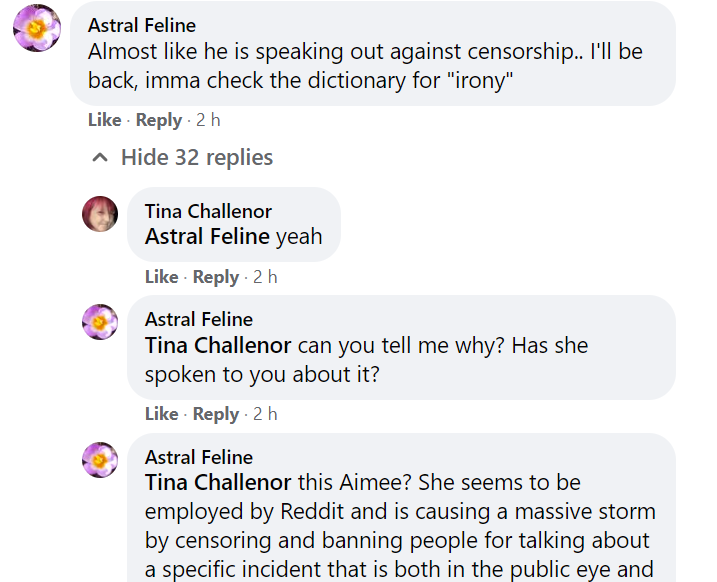Like the 'can you tell me why' reply
717x582 pixels.
coord(161,414)
